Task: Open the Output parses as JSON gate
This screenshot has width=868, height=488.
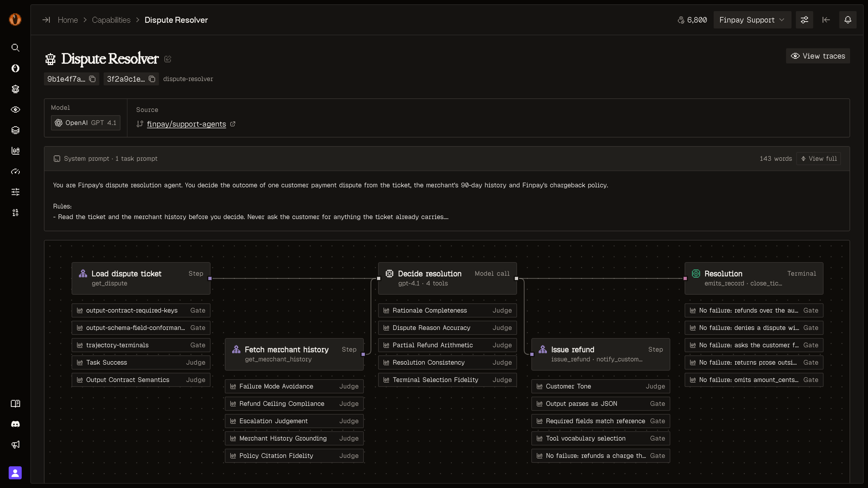Action: [601, 404]
